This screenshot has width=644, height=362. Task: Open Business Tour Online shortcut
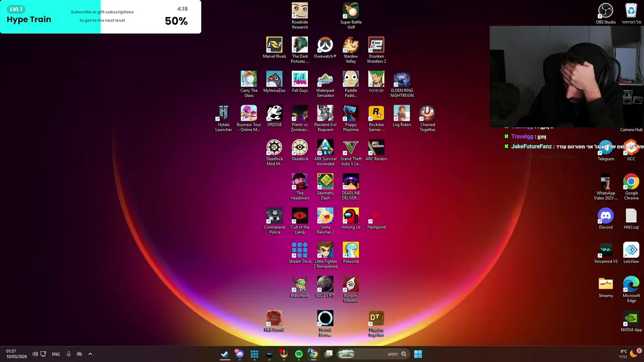[249, 118]
